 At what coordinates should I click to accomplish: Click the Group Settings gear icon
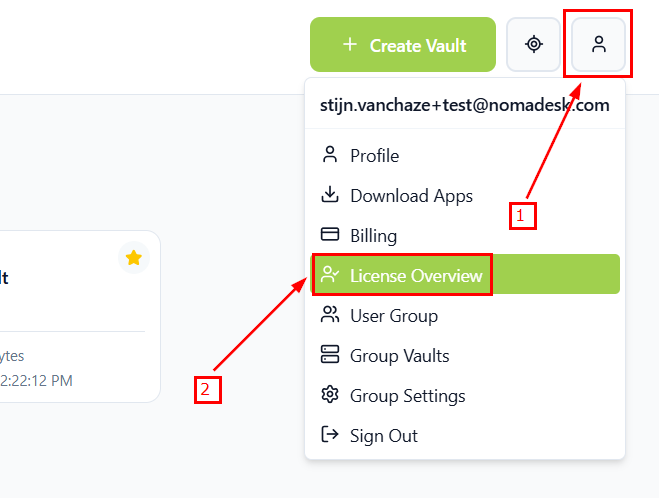(x=329, y=395)
